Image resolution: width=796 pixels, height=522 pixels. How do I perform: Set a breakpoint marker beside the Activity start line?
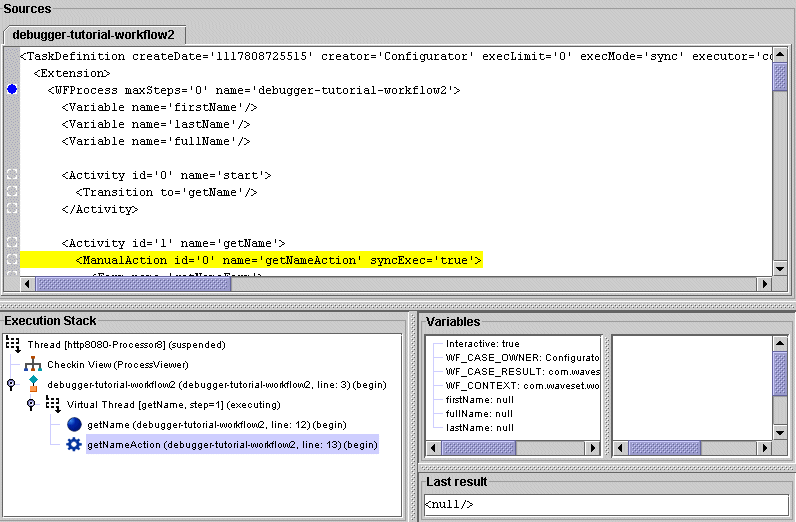(x=12, y=175)
